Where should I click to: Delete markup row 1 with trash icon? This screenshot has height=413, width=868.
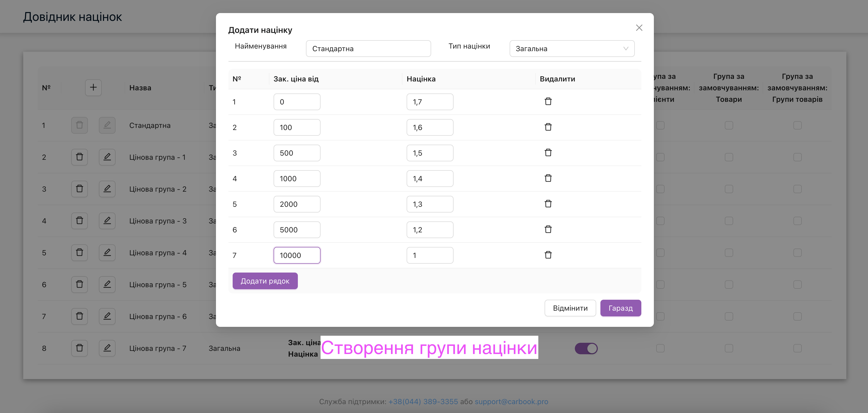(548, 102)
